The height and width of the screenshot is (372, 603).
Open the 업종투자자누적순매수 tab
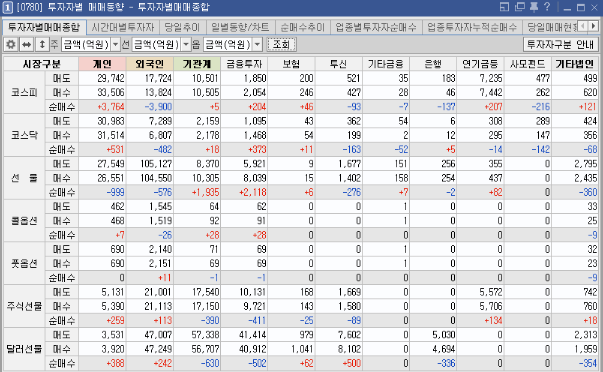pyautogui.click(x=472, y=27)
